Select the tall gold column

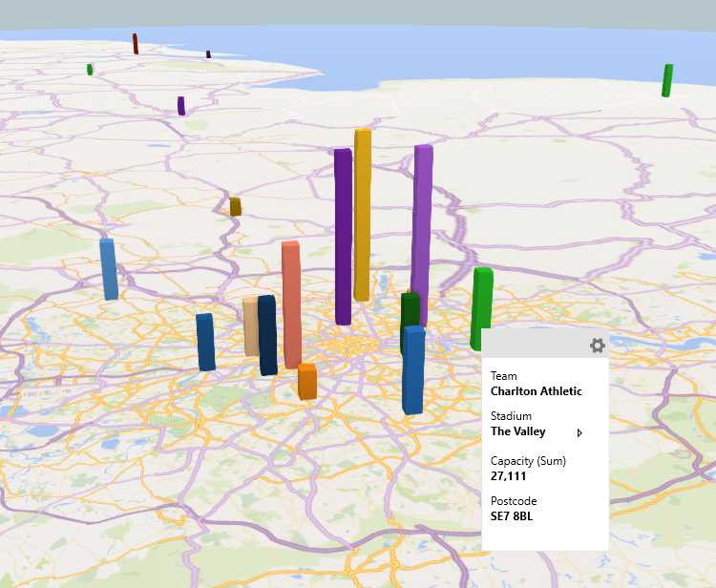tap(362, 215)
